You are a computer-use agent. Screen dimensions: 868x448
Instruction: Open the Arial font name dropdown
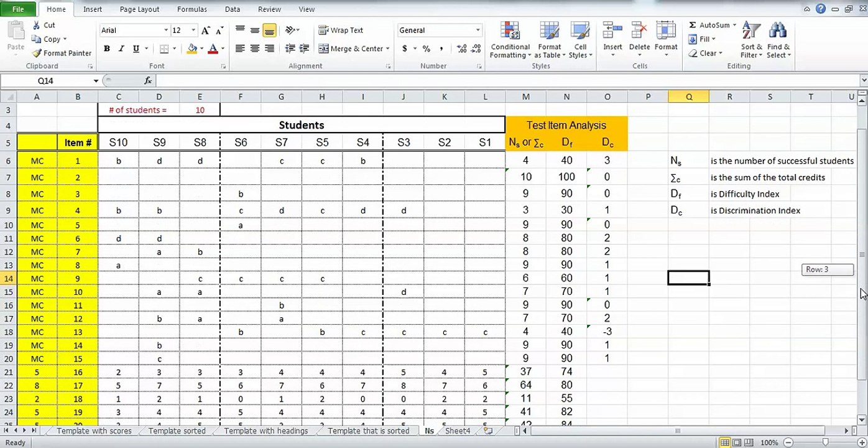(166, 30)
